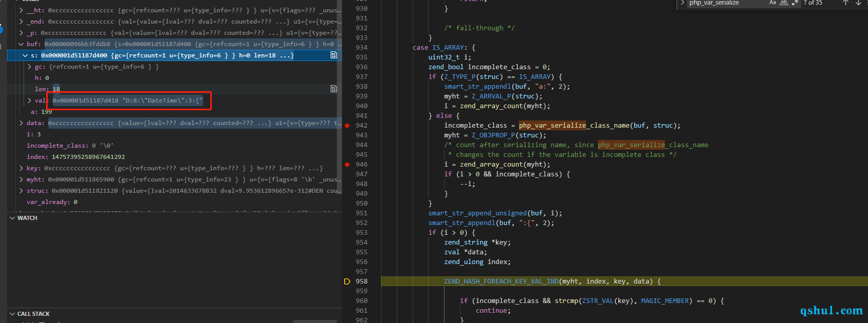Select the incomplete_class variable row
This screenshot has width=868, height=323.
pos(174,146)
